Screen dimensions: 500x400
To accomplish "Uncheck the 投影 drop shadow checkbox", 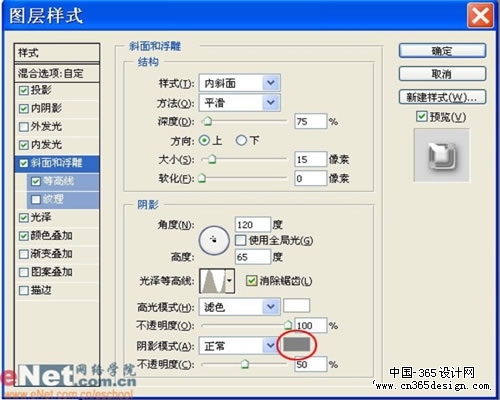I will 24,90.
